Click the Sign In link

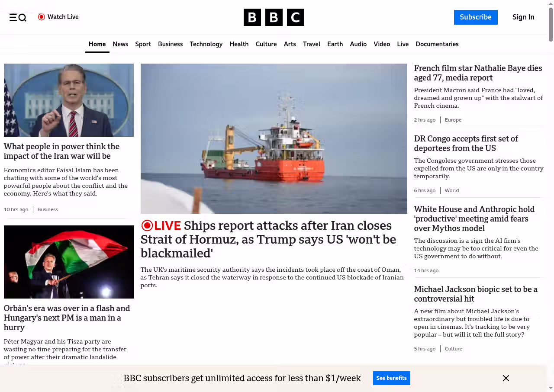(x=523, y=17)
